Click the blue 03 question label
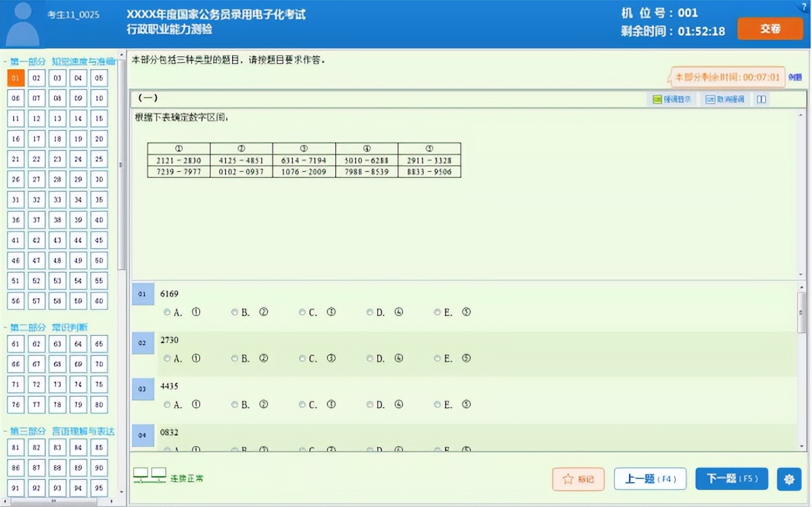 click(142, 389)
